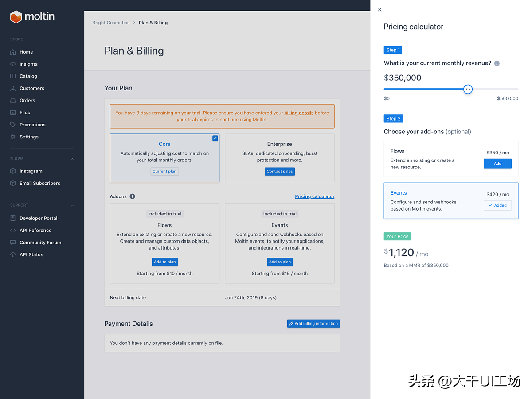This screenshot has width=532, height=399.
Task: Open Community Forum in sidebar
Action: pyautogui.click(x=40, y=243)
